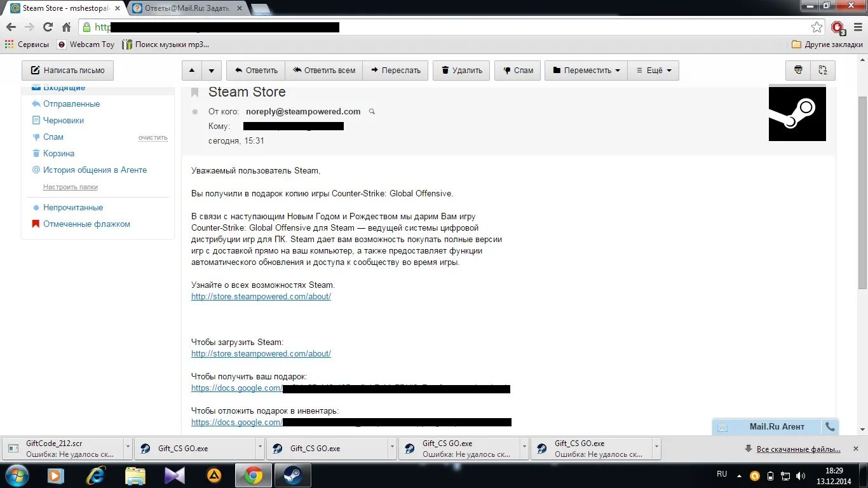The width and height of the screenshot is (868, 488).
Task: Click the Настроить папки link
Action: tap(71, 187)
